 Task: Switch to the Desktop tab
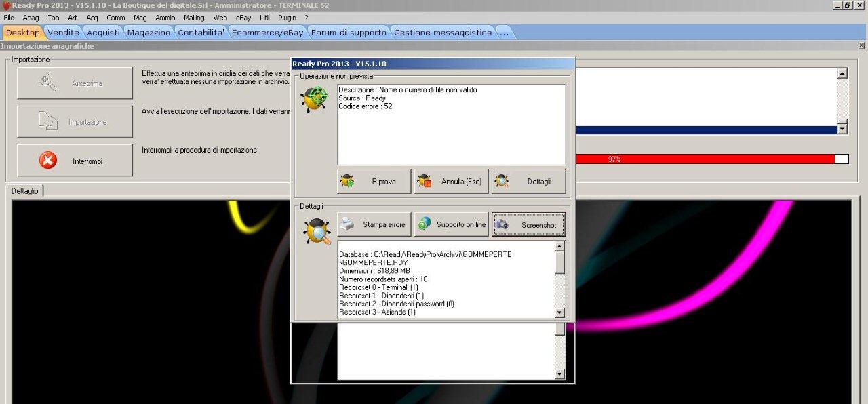coord(23,33)
